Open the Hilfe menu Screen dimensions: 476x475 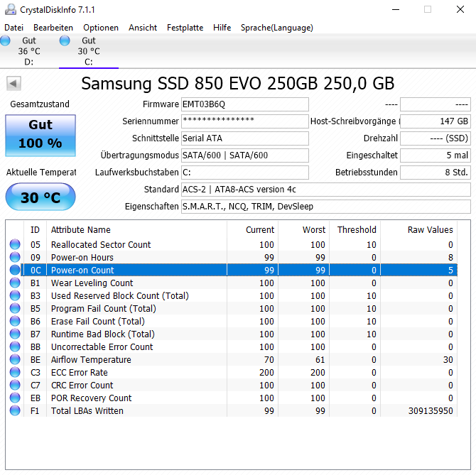(222, 28)
